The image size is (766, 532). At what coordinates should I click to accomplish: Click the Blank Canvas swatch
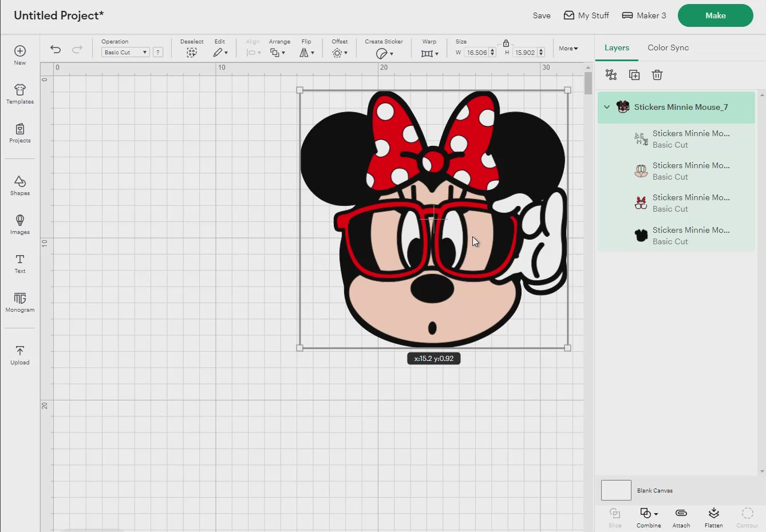(x=616, y=490)
